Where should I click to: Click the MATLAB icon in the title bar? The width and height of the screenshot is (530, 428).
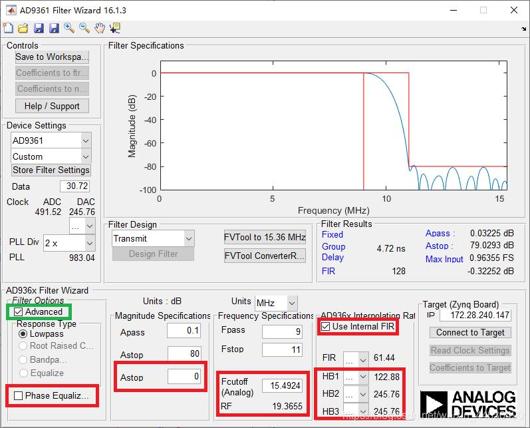click(x=11, y=10)
